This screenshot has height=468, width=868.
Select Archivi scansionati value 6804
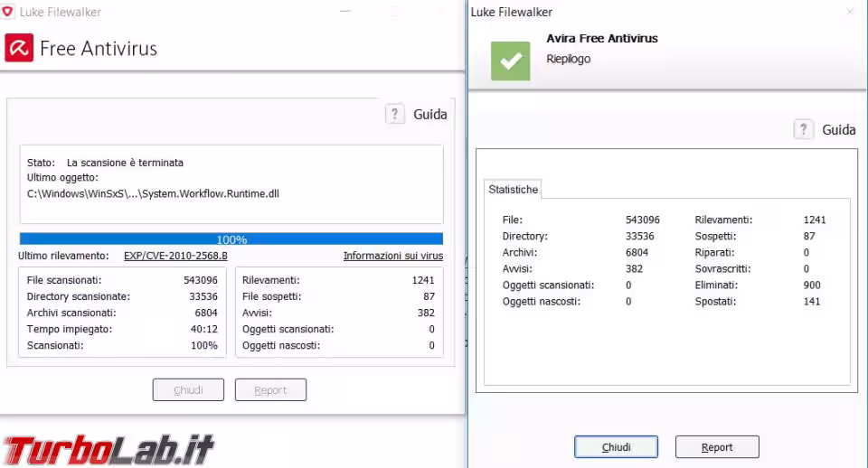(x=206, y=313)
